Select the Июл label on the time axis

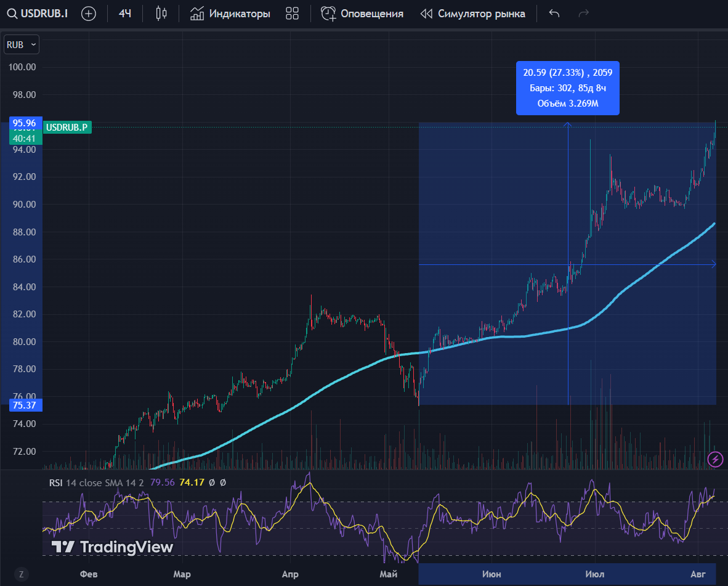coord(594,574)
